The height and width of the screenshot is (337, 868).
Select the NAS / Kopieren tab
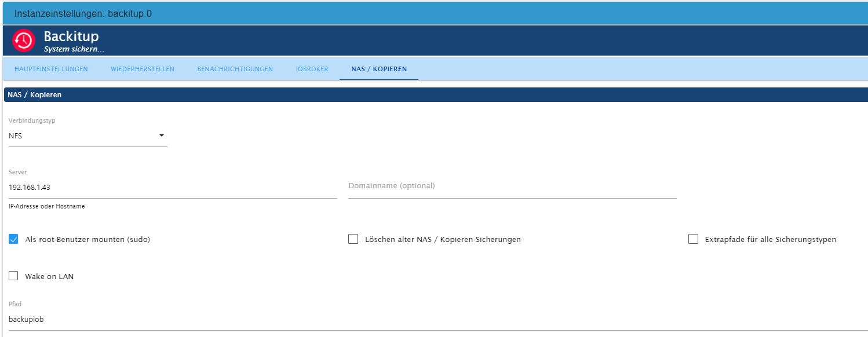point(379,69)
